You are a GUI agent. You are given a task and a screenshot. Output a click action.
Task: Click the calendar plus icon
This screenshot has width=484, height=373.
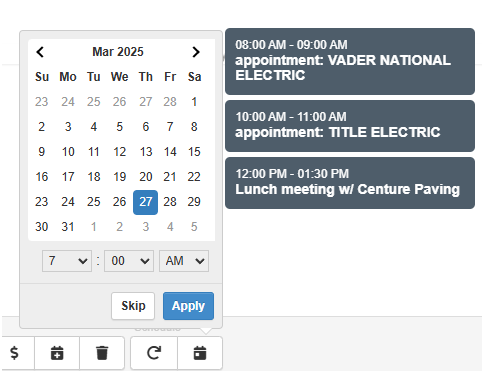coord(57,353)
